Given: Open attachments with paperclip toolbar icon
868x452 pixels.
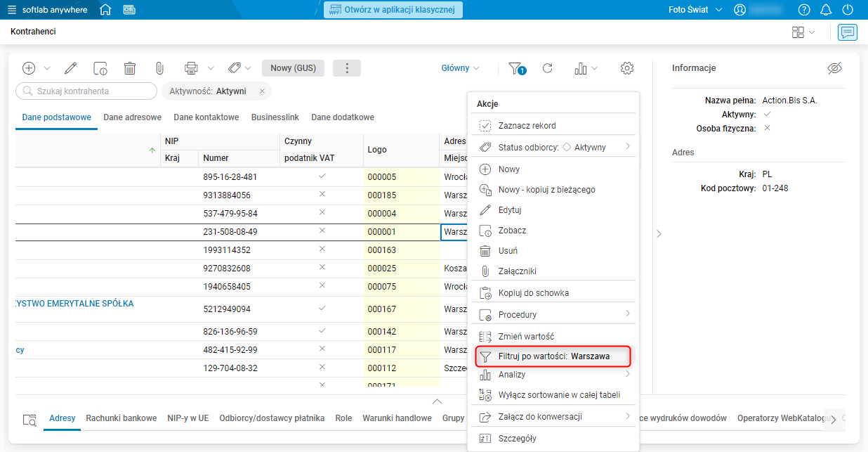Looking at the screenshot, I should click(159, 68).
